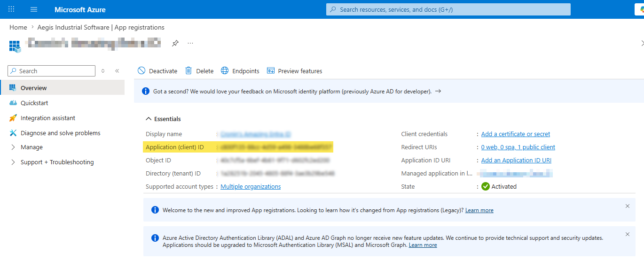Click the Diagnose wrench icon
This screenshot has width=644, height=260.
pyautogui.click(x=13, y=133)
